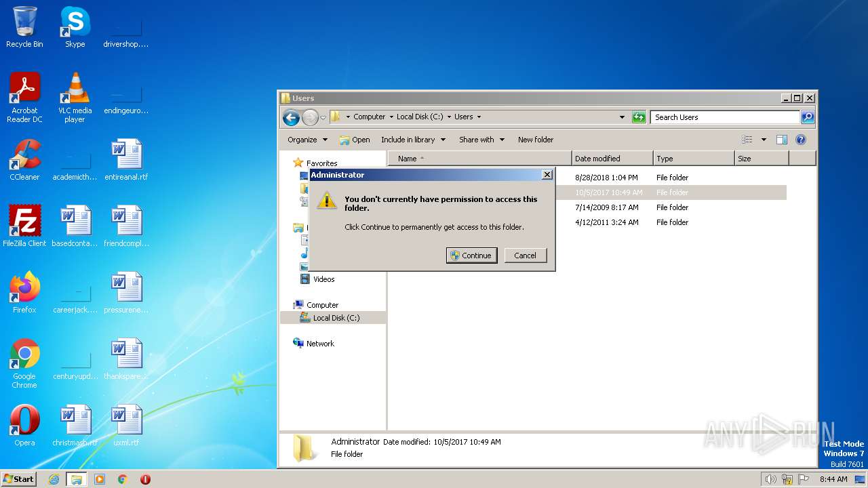Open the Organize dropdown menu
Screen dimensions: 868x488
(x=307, y=140)
